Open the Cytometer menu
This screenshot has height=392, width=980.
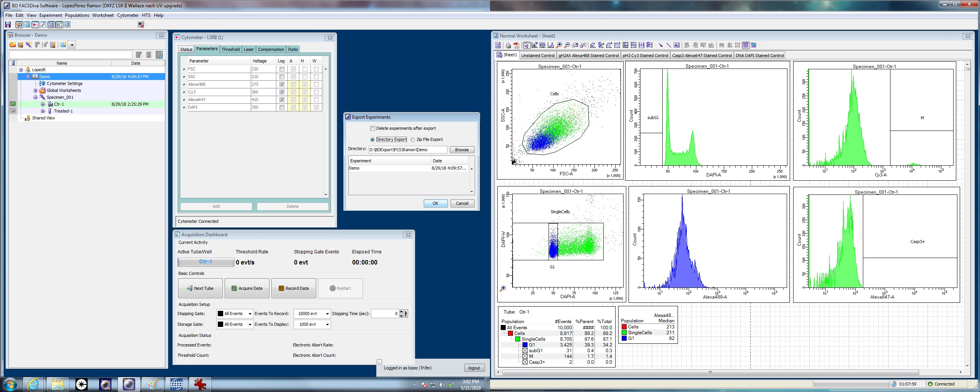[x=127, y=15]
